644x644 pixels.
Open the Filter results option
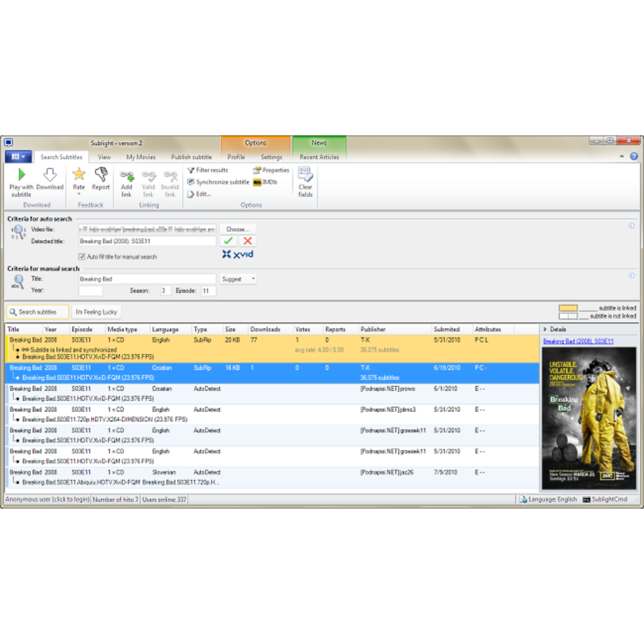[208, 170]
